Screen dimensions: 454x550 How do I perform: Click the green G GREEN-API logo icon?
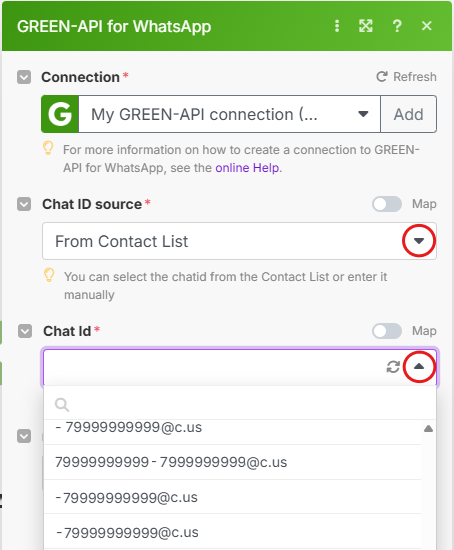point(60,114)
